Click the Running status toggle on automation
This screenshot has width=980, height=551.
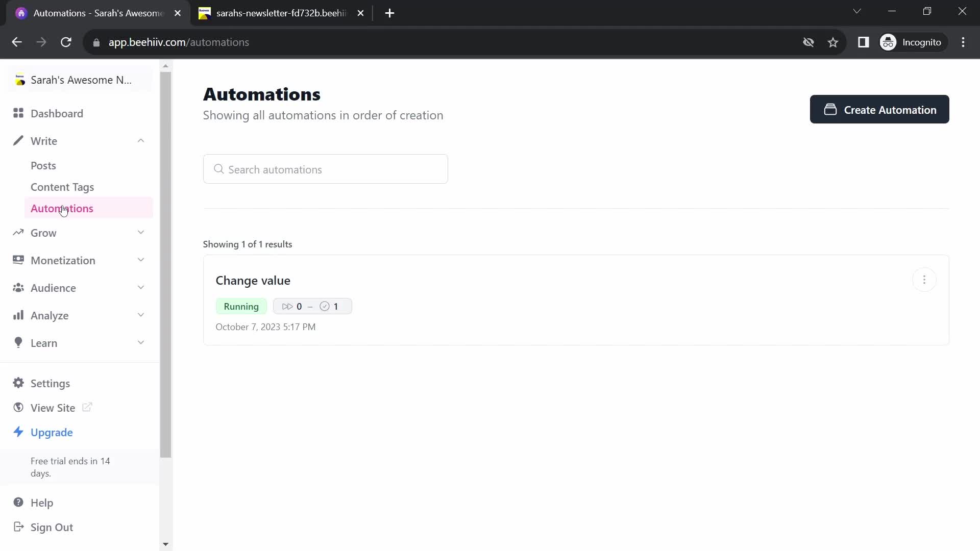241,307
